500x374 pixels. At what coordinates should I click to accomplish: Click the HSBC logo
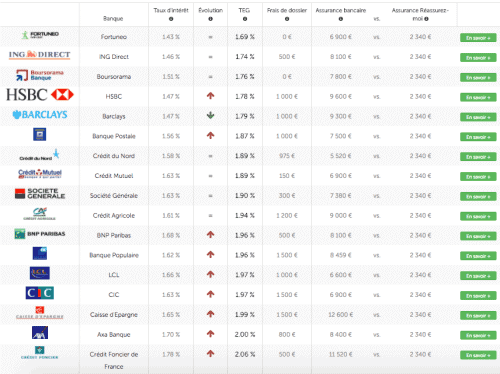pyautogui.click(x=40, y=95)
